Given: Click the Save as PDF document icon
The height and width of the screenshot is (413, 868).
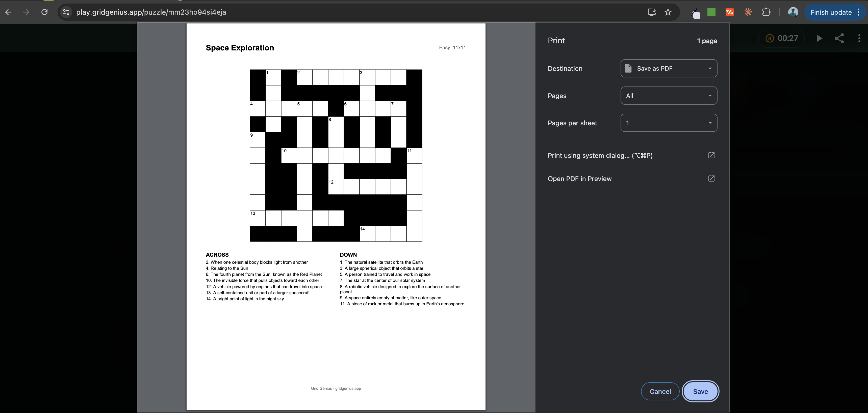Looking at the screenshot, I should tap(628, 68).
